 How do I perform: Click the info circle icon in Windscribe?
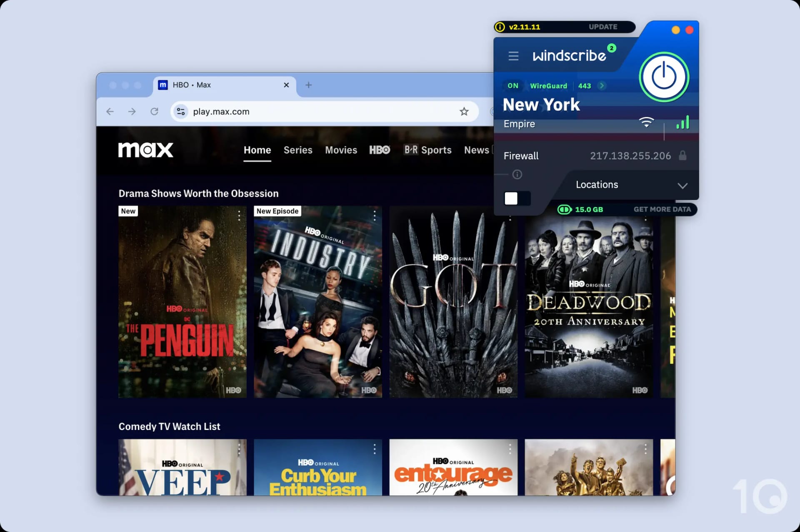[517, 174]
